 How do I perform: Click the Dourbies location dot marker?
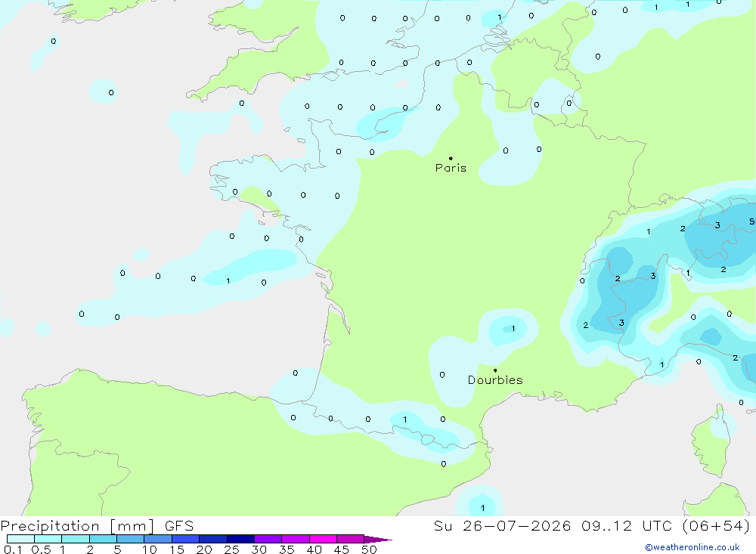tap(495, 370)
